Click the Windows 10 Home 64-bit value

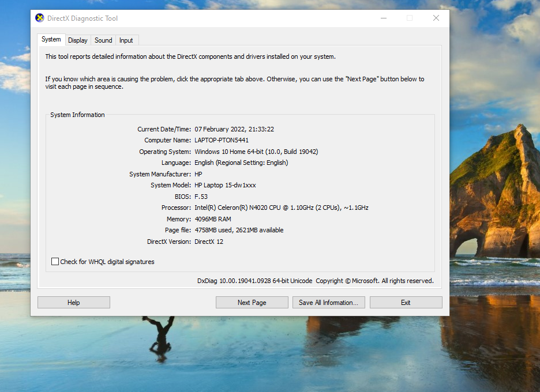tap(256, 152)
